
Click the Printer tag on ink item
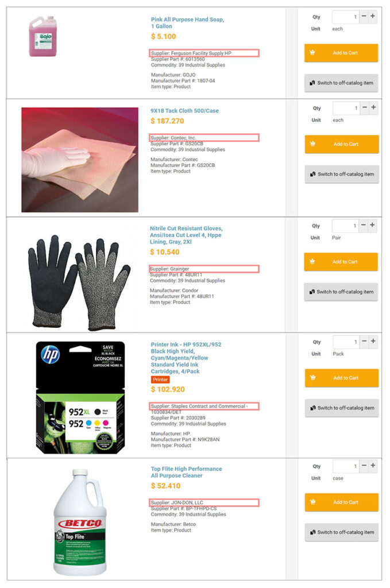160,380
